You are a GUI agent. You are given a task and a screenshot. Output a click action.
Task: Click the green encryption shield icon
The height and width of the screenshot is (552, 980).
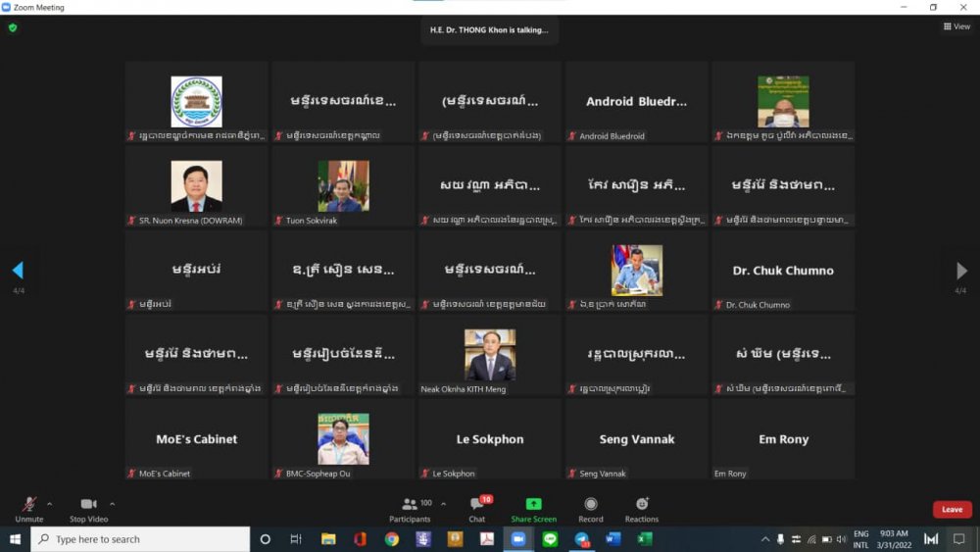tap(13, 27)
